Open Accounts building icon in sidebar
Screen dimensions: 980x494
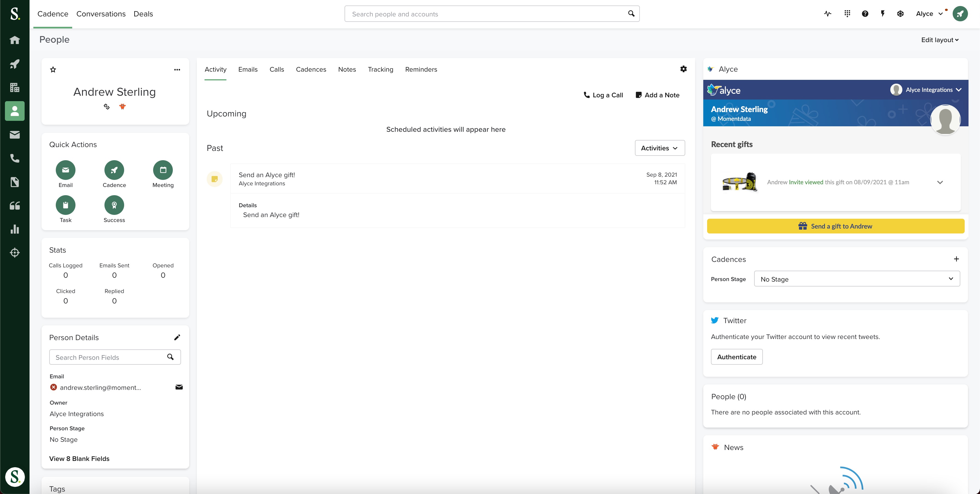click(14, 87)
